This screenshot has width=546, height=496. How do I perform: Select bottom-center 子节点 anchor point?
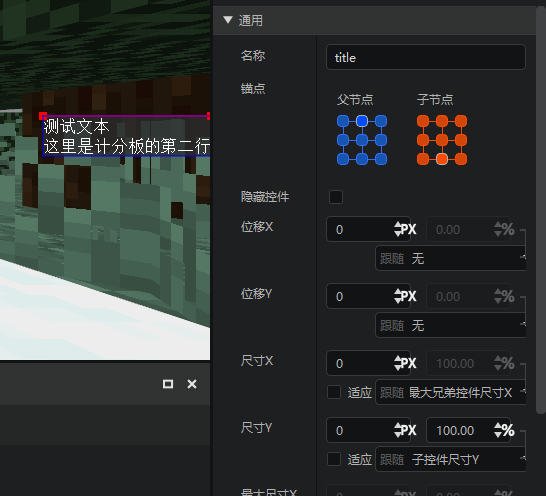click(442, 159)
